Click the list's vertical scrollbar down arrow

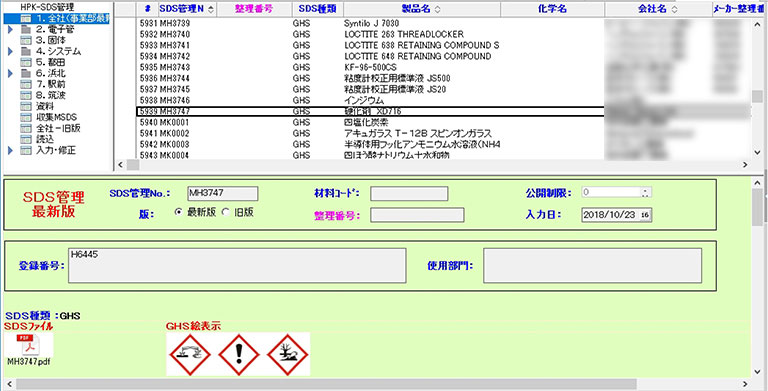(x=758, y=152)
